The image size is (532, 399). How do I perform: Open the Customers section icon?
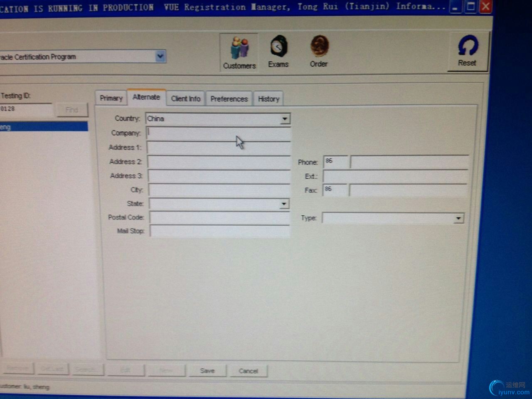click(239, 52)
